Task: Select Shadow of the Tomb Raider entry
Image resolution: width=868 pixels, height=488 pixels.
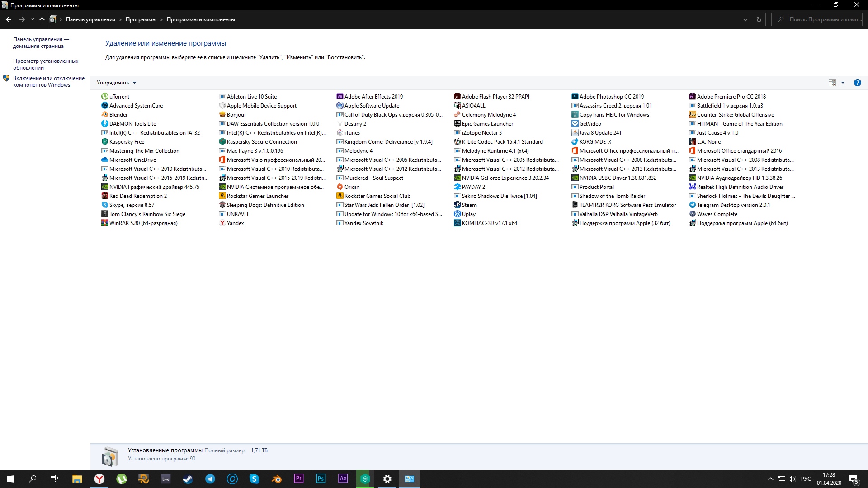Action: point(608,196)
